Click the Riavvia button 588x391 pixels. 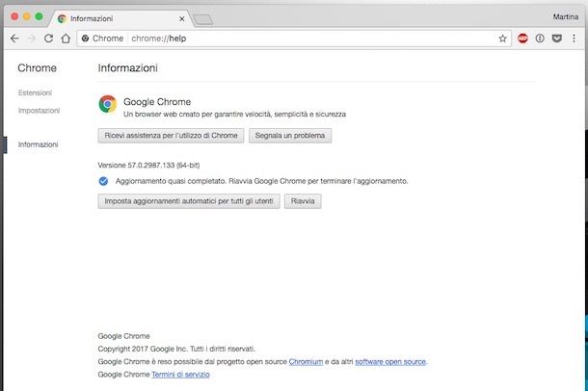303,201
